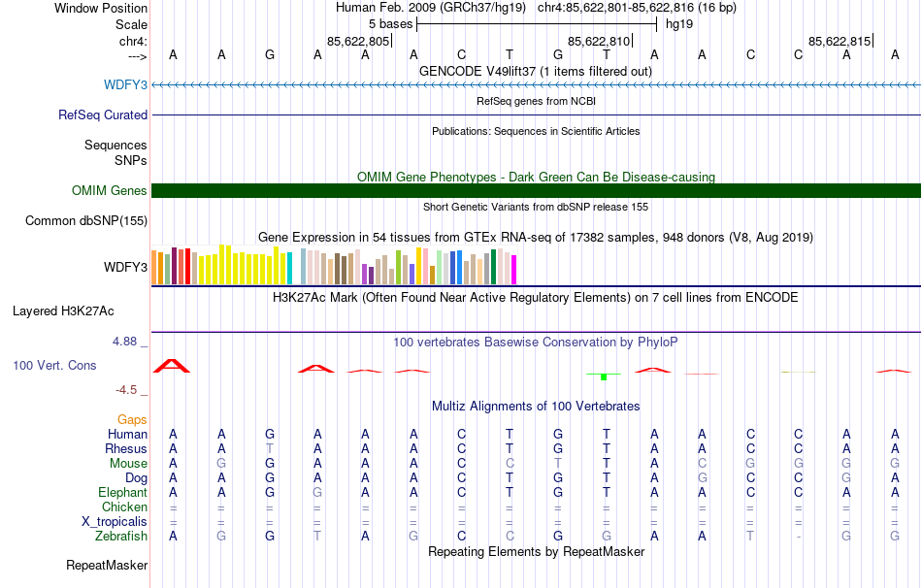The height and width of the screenshot is (588, 922).
Task: Open the Common dbSNP(155) track label
Action: (x=85, y=220)
